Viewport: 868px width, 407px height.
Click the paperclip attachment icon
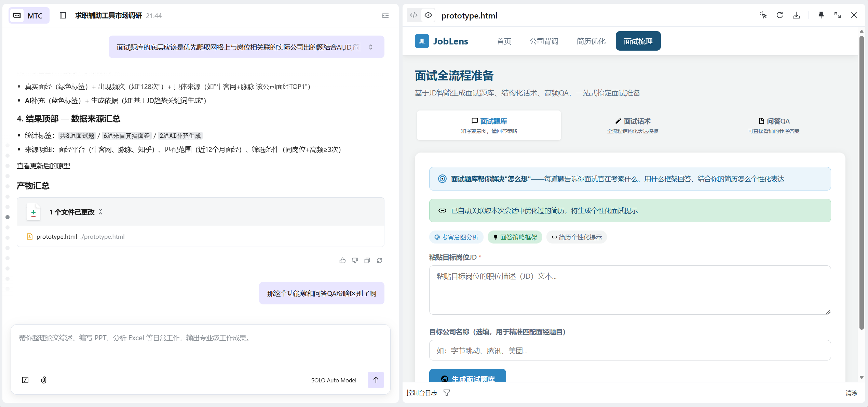click(x=44, y=380)
